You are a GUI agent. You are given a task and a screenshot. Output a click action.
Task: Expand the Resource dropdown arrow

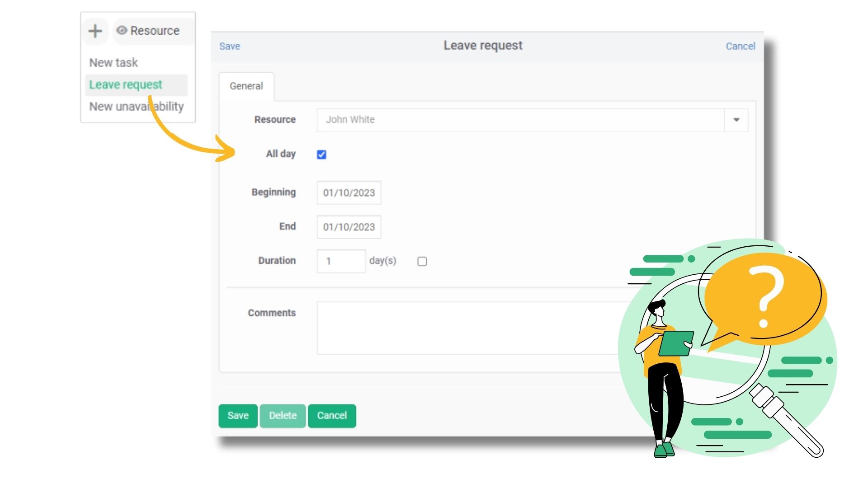pos(736,120)
